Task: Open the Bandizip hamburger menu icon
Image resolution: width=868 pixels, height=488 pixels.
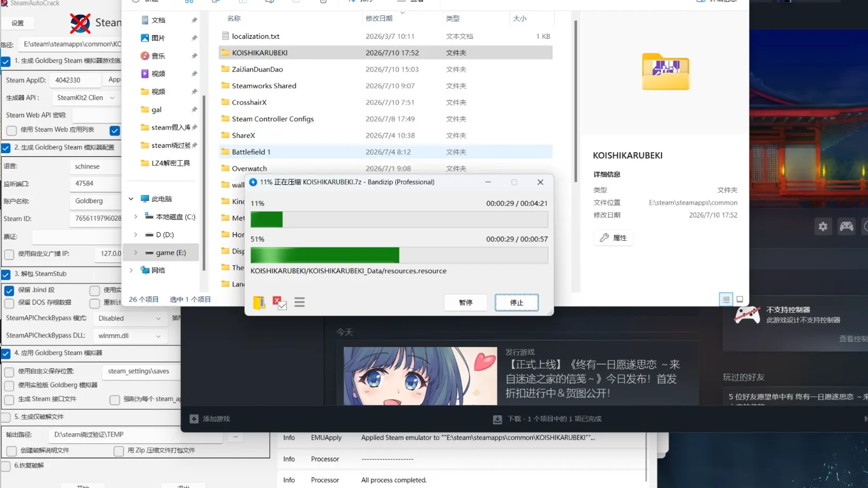Action: pyautogui.click(x=299, y=302)
